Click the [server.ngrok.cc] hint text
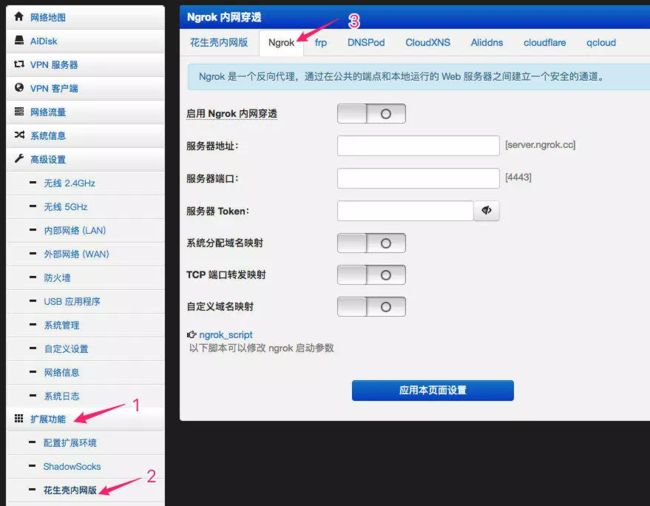Viewport: 650px width, 506px height. (540, 145)
